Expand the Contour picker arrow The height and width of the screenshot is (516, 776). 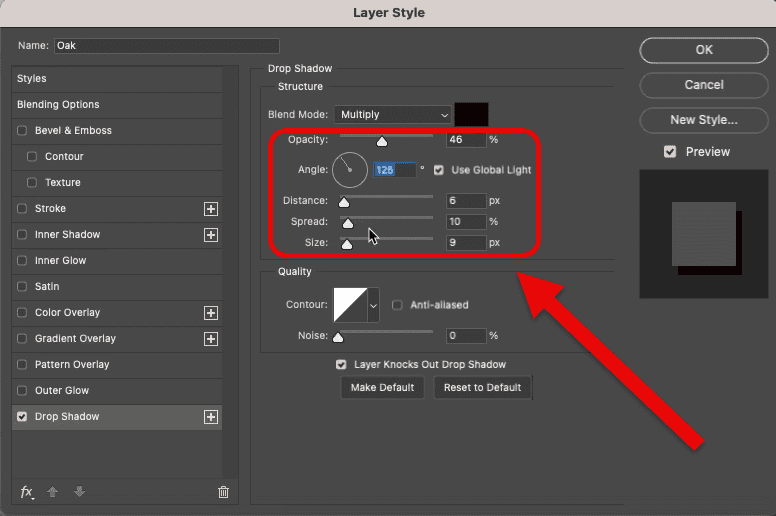(374, 305)
